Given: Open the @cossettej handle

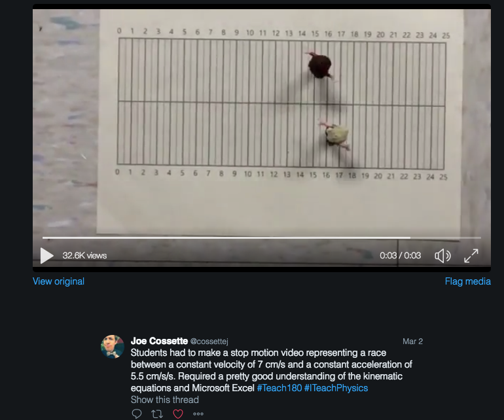Looking at the screenshot, I should [x=209, y=341].
